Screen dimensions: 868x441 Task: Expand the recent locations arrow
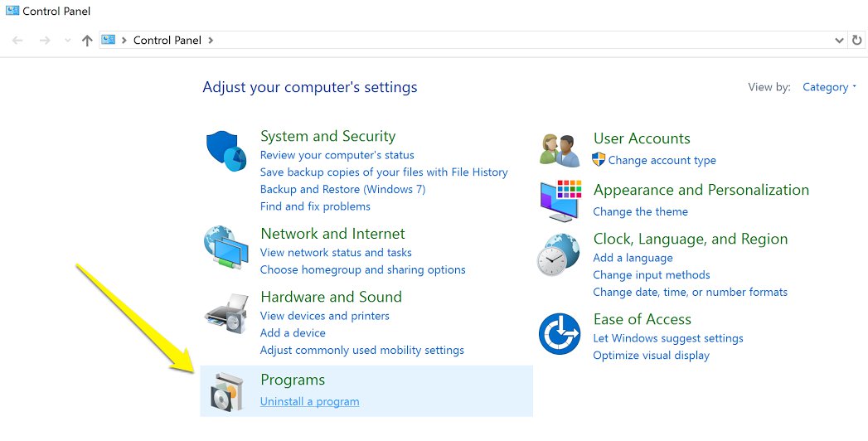tap(68, 40)
